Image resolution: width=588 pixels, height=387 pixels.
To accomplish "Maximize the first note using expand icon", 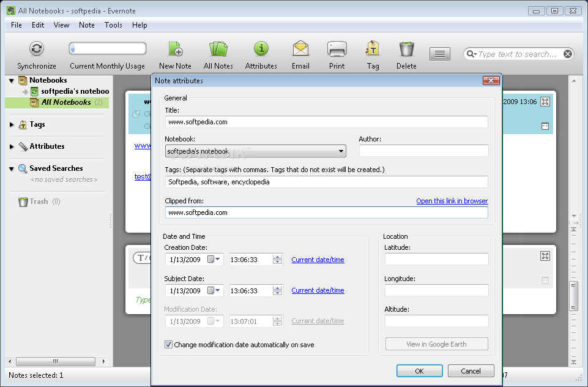I will [545, 102].
